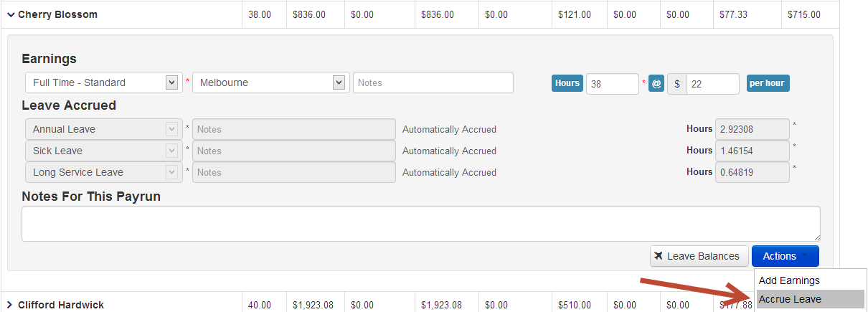Click the Annual Leave accrued hours field
This screenshot has width=868, height=312.
point(752,129)
